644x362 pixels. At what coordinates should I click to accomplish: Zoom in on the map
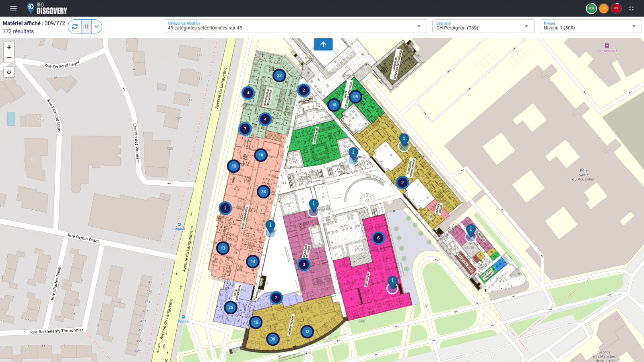coord(9,48)
